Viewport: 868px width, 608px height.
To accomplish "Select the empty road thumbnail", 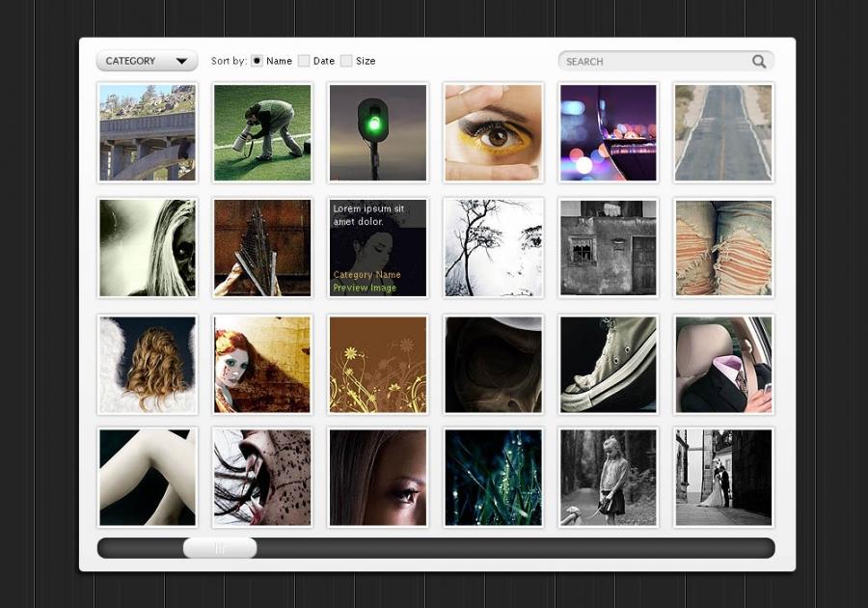I will pos(723,133).
